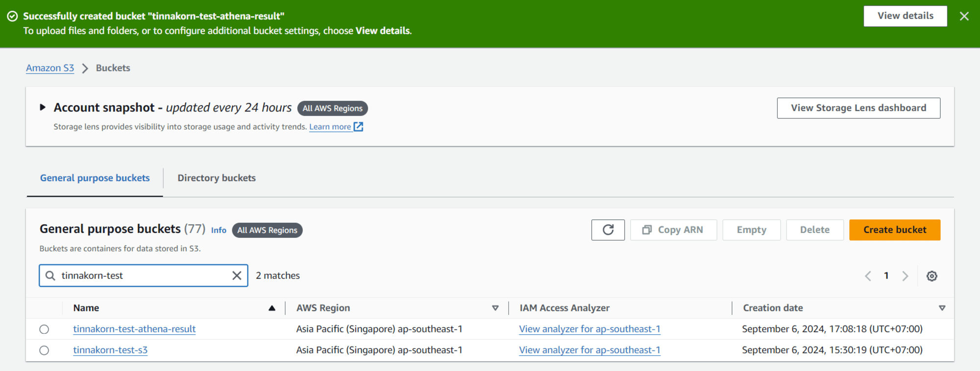This screenshot has width=980, height=371.
Task: Click All AWS Regions badge beside bucket count
Action: tap(267, 230)
